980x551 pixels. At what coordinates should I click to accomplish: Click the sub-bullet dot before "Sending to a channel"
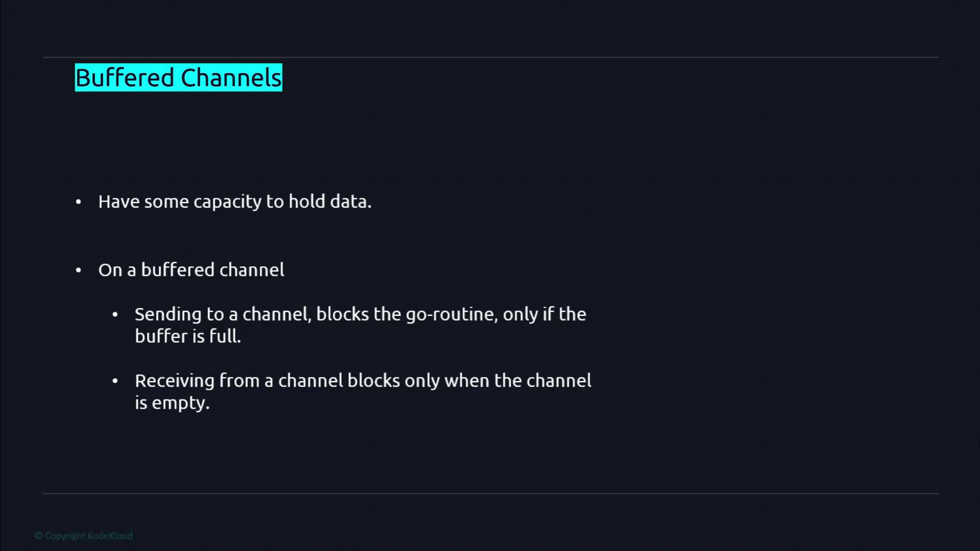115,315
